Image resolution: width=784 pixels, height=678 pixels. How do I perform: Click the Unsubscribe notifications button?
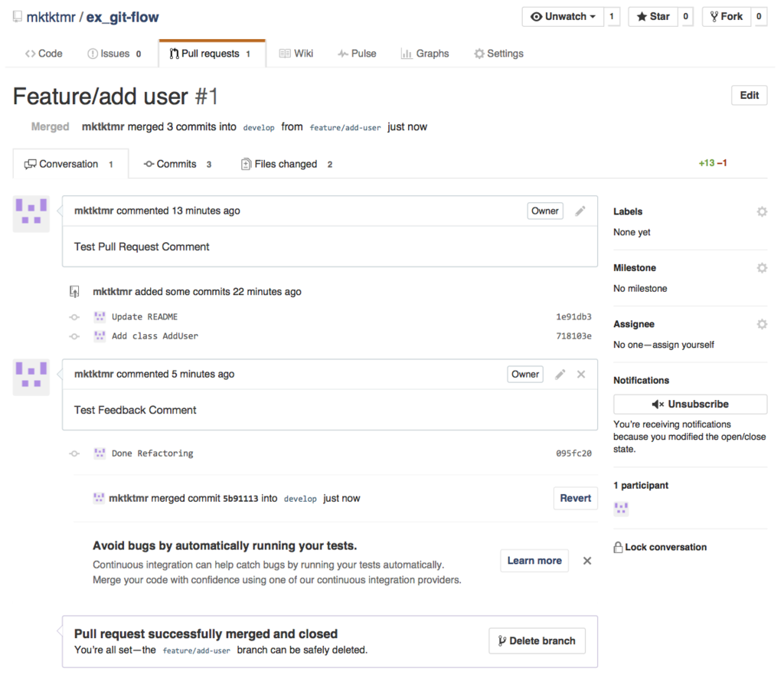point(690,404)
